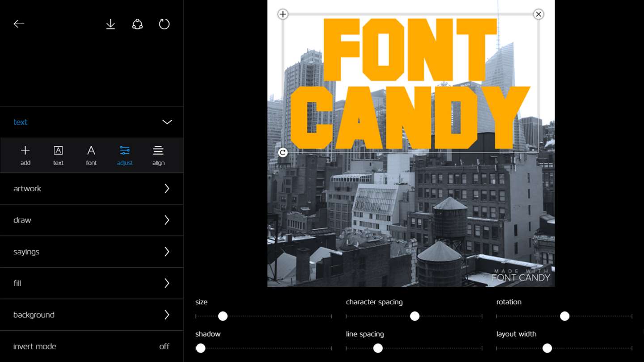Click the 'sayings' label
Viewport: 644px width, 362px height.
(26, 252)
